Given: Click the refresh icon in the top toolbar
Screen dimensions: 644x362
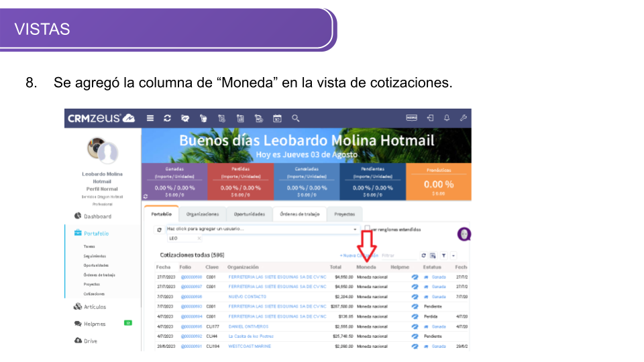Looking at the screenshot, I should pyautogui.click(x=167, y=118).
